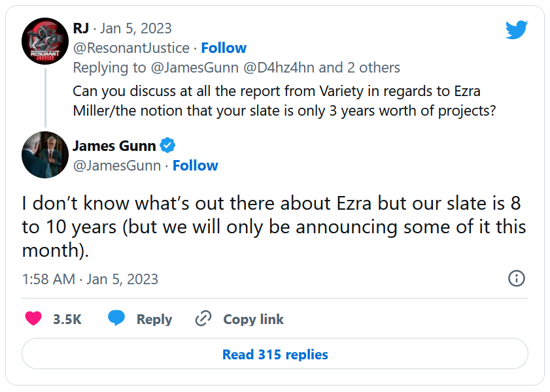Screen dimensions: 550x392
Task: Open James Gunn's profile picture
Action: (x=45, y=155)
